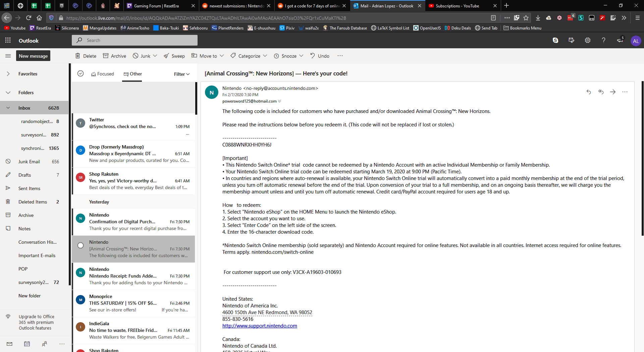Close the Gaming Forum ResetEra tab
This screenshot has width=644, height=352.
point(193,6)
